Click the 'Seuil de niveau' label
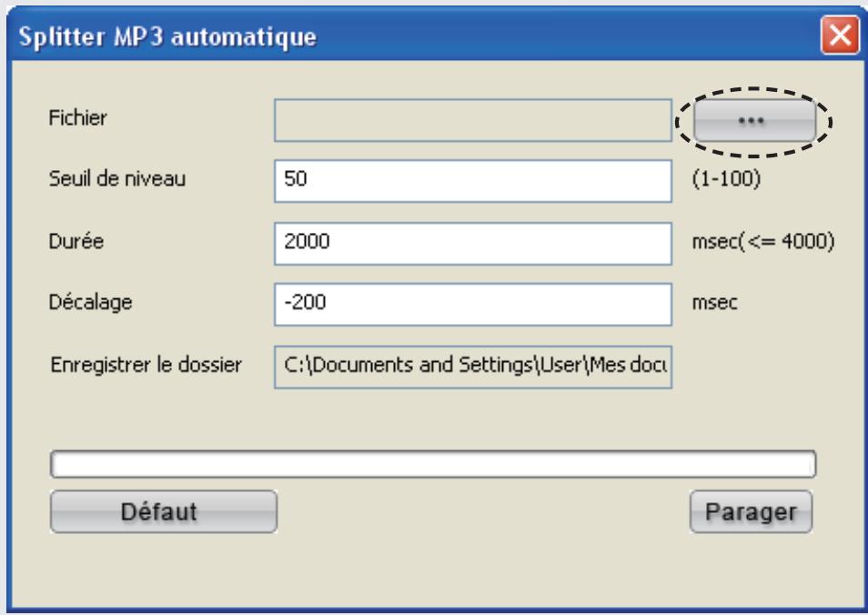This screenshot has height=615, width=868. point(116,179)
